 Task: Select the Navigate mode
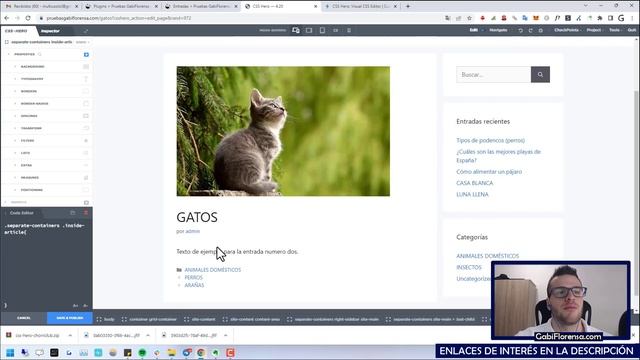click(x=498, y=30)
